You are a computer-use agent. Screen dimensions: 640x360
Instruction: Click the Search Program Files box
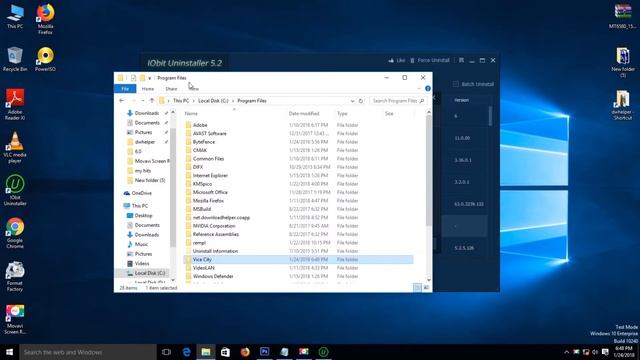pos(398,101)
